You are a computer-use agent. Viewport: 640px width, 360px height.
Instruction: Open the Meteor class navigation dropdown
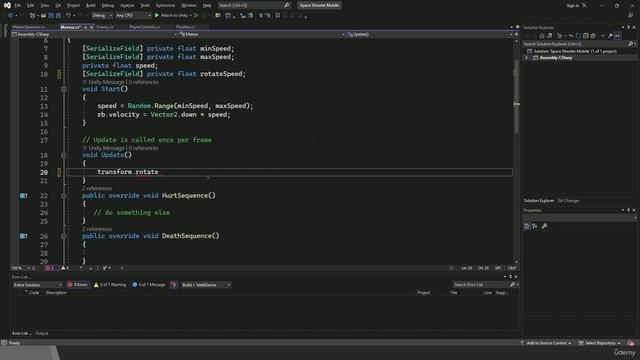[x=262, y=35]
